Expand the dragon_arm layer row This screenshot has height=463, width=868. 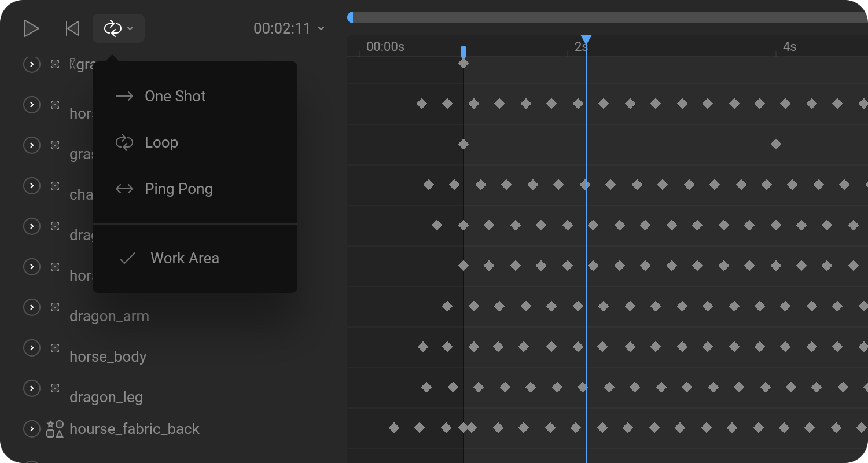tap(31, 307)
